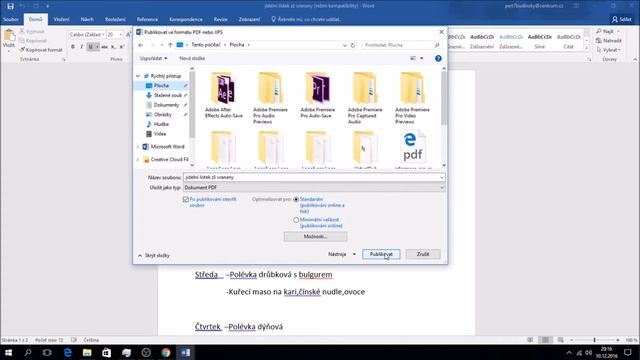Click the Word Save icon in title bar
This screenshot has width=640, height=360.
pyautogui.click(x=11, y=6)
